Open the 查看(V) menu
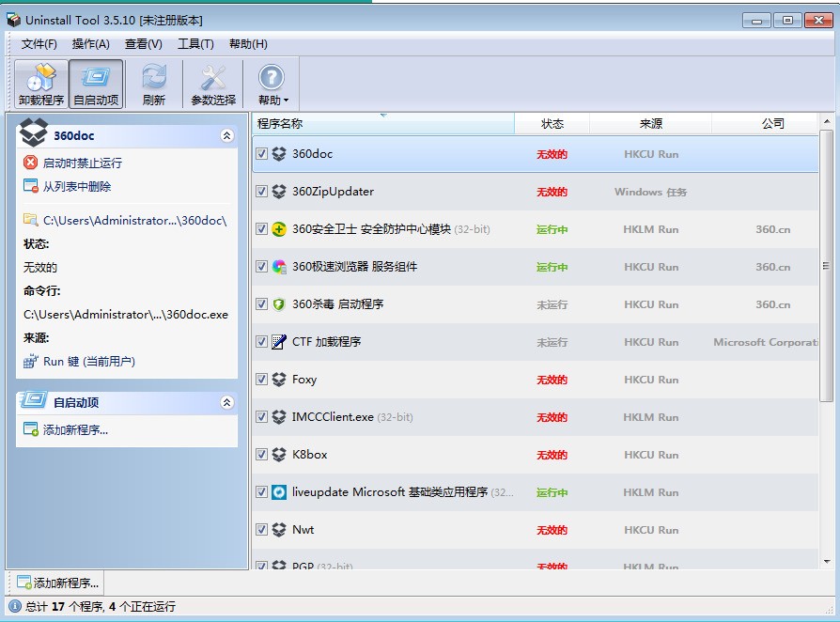This screenshot has height=622, width=840. [x=142, y=43]
